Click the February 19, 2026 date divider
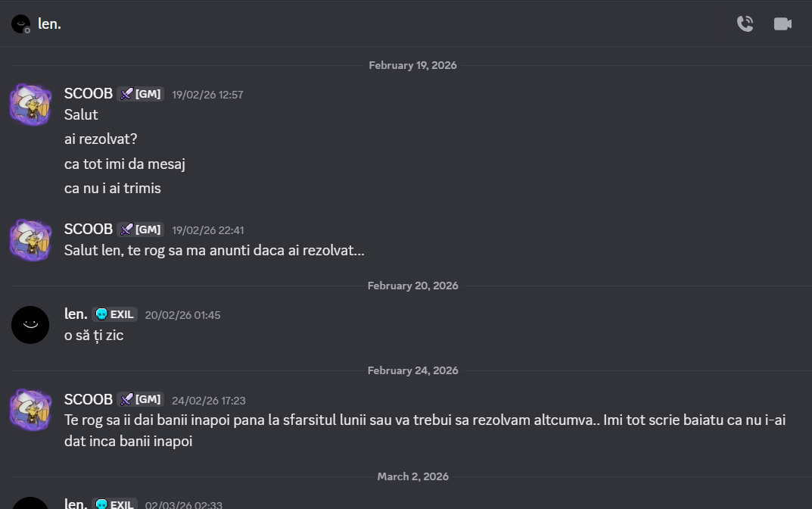Screen dimensions: 812x509 (x=412, y=65)
